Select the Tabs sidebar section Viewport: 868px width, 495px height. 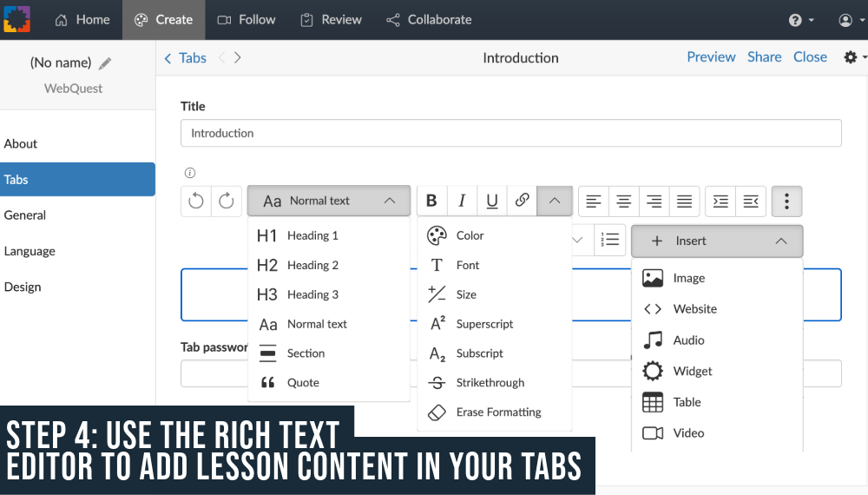tap(77, 180)
